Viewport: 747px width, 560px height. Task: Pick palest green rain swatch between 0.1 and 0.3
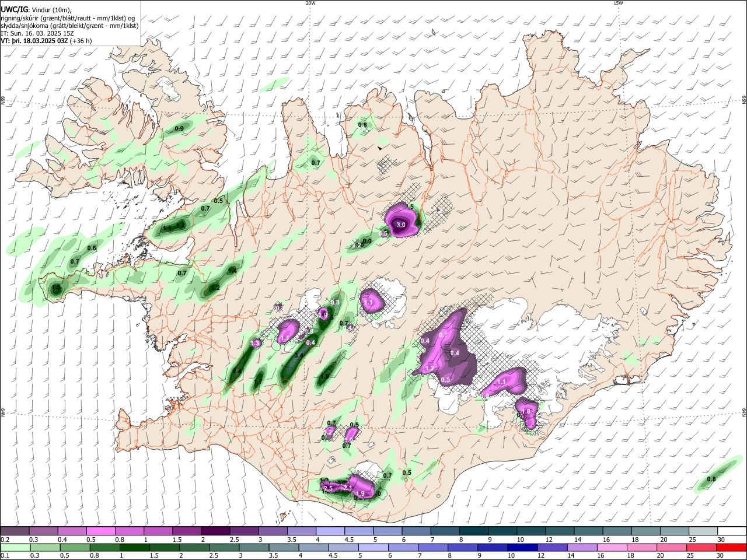(15, 547)
